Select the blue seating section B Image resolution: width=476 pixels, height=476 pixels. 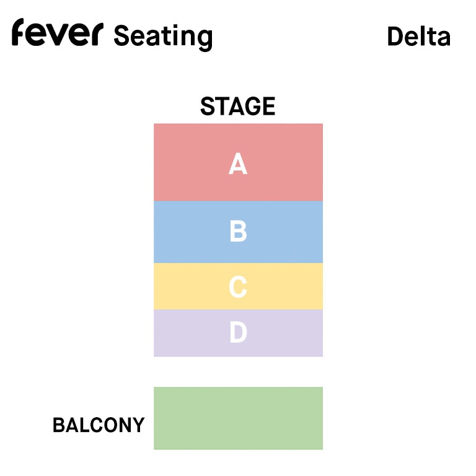coord(238,232)
